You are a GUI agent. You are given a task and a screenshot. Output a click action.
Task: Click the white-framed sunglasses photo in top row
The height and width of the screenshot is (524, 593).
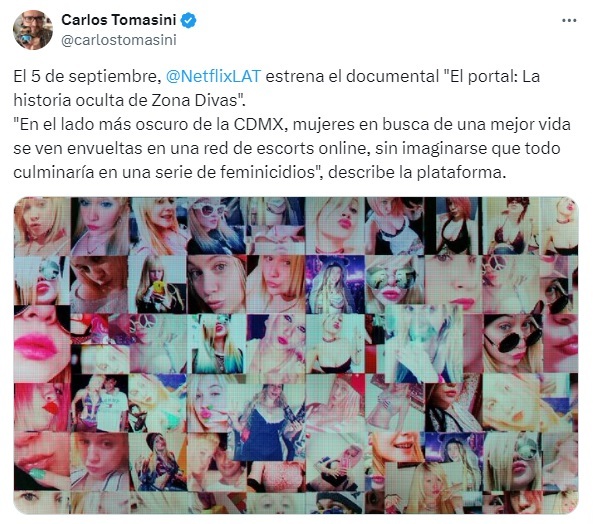coord(216,226)
